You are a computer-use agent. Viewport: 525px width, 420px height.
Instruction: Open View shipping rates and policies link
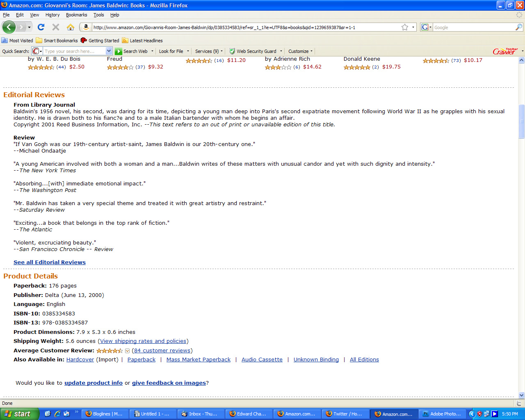[143, 341]
